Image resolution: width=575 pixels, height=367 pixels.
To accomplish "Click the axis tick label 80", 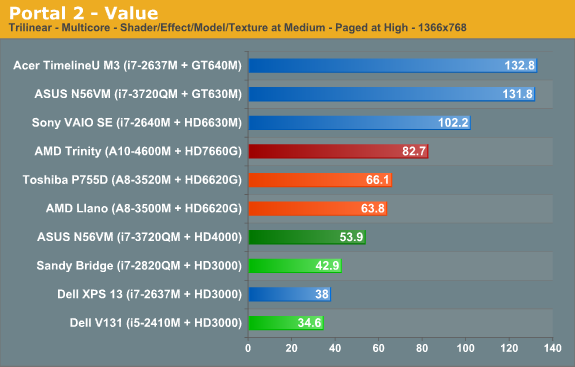I will pos(422,348).
